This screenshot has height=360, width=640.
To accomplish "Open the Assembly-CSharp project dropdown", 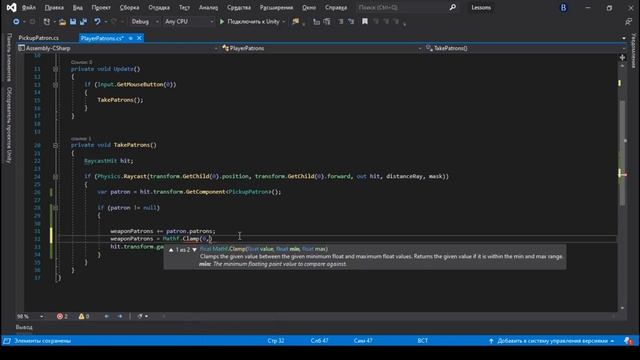I will click(x=118, y=48).
